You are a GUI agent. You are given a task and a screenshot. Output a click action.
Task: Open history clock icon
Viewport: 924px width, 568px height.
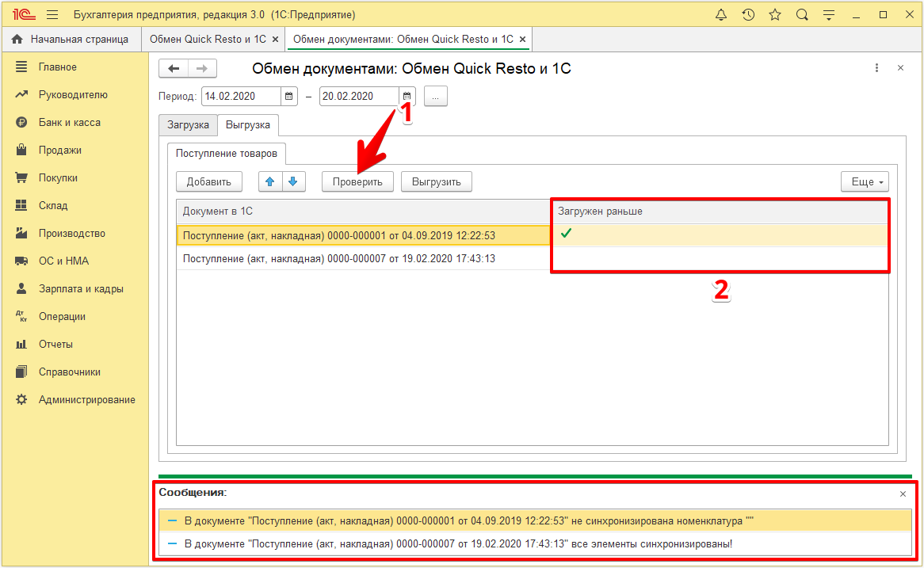pyautogui.click(x=748, y=15)
